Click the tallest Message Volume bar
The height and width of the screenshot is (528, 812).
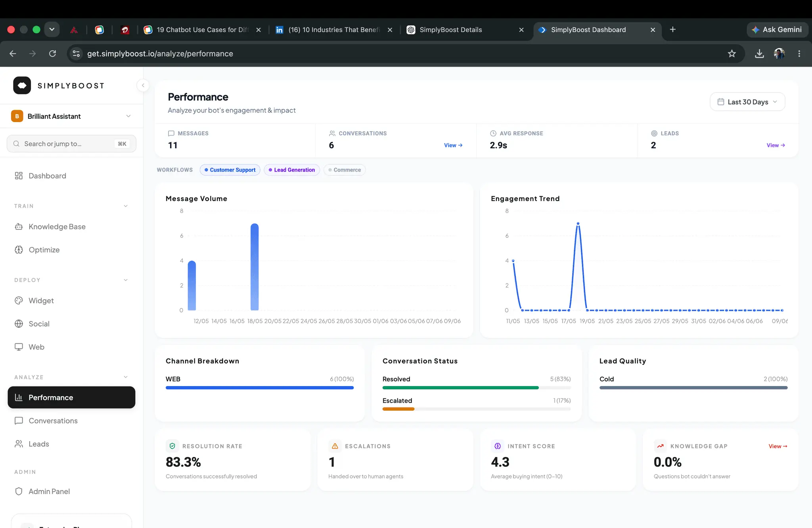(x=255, y=267)
